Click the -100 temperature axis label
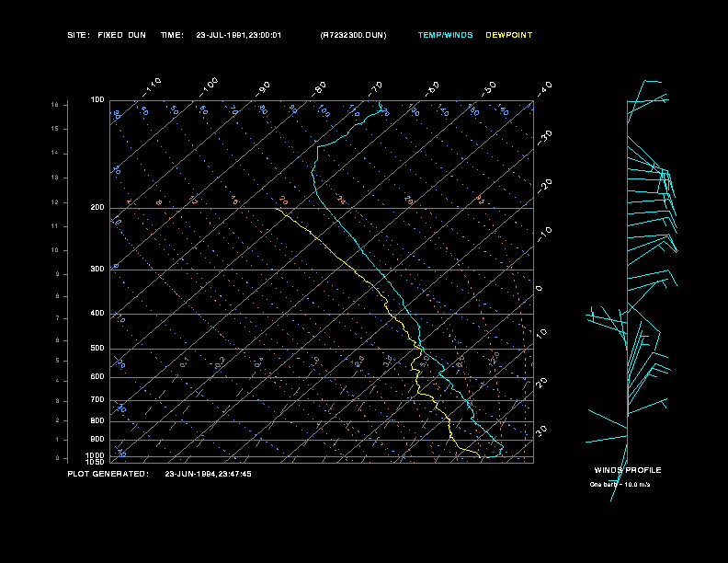Screen dimensions: 728x563 click(x=208, y=87)
